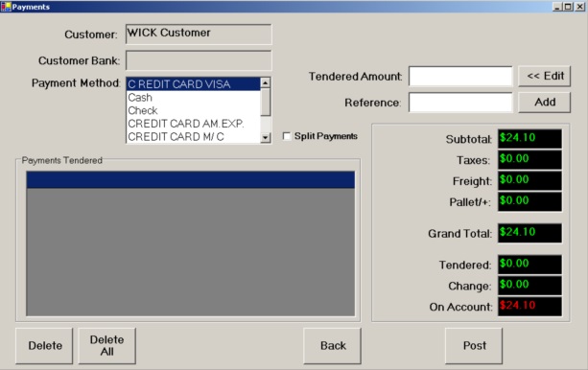Image resolution: width=588 pixels, height=370 pixels.
Task: Click the payment method scrollbar thumb
Action: pos(266,102)
